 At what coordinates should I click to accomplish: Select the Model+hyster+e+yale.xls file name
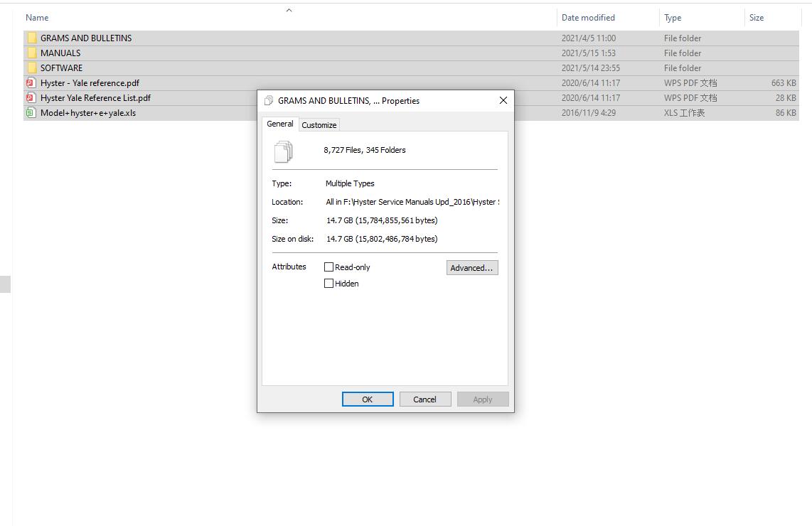(88, 113)
